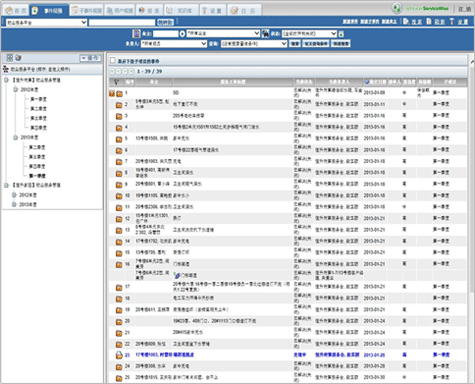Select 第二季度 node under first 2012年度

[38, 109]
